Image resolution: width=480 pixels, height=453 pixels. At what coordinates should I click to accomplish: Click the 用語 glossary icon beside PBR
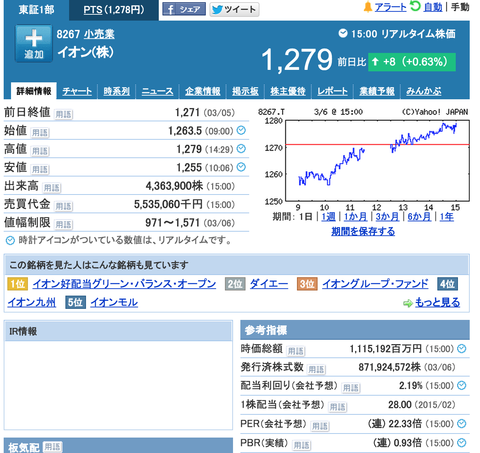[x=301, y=445]
